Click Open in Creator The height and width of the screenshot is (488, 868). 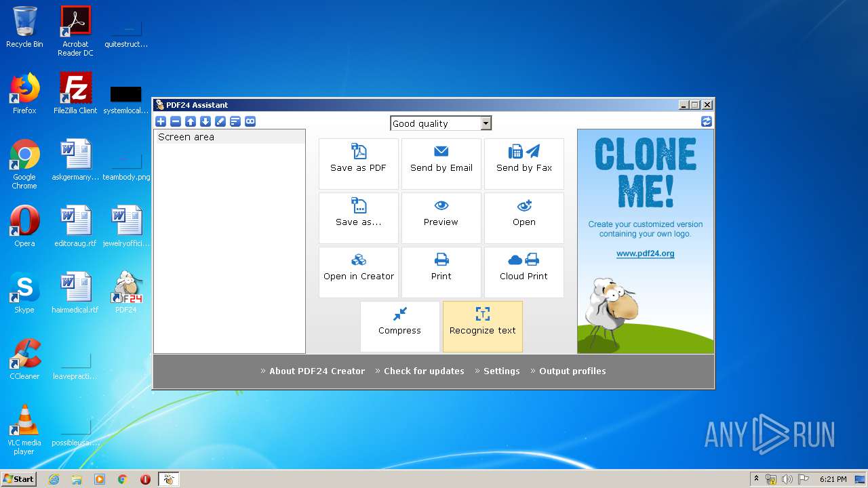tap(359, 272)
